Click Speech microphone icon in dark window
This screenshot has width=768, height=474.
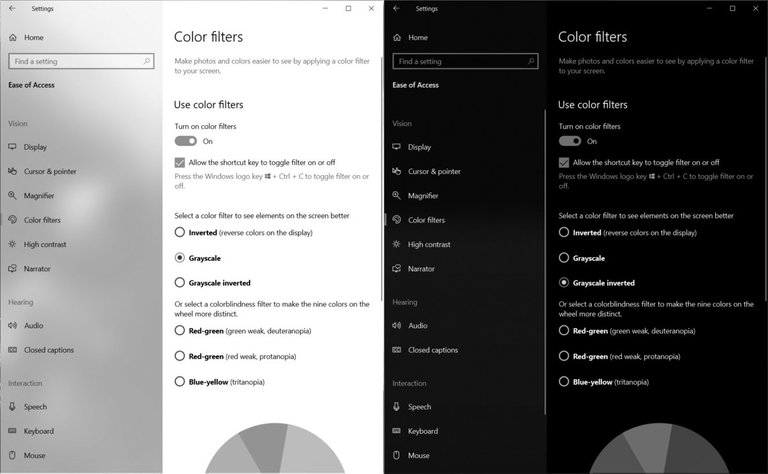[396, 406]
